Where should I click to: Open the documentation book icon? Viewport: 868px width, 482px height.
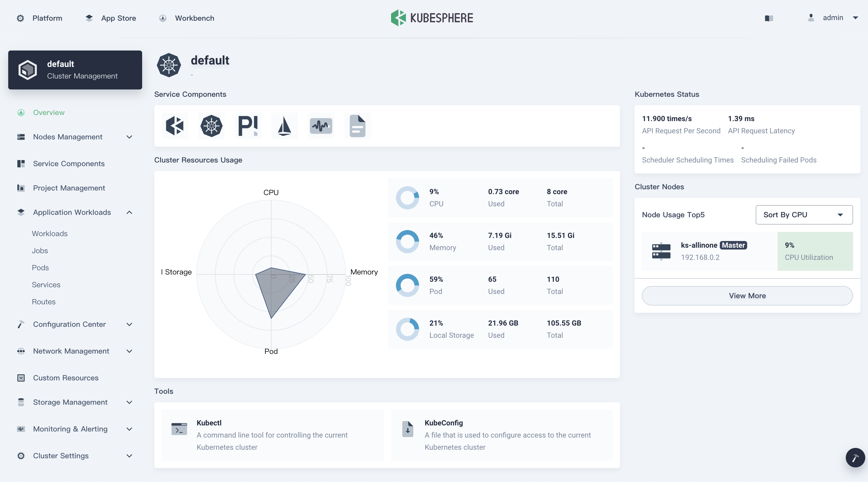tap(769, 18)
